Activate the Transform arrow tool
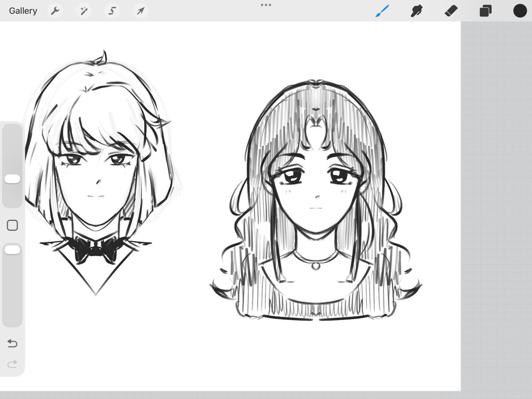This screenshot has height=399, width=532. 140,11
